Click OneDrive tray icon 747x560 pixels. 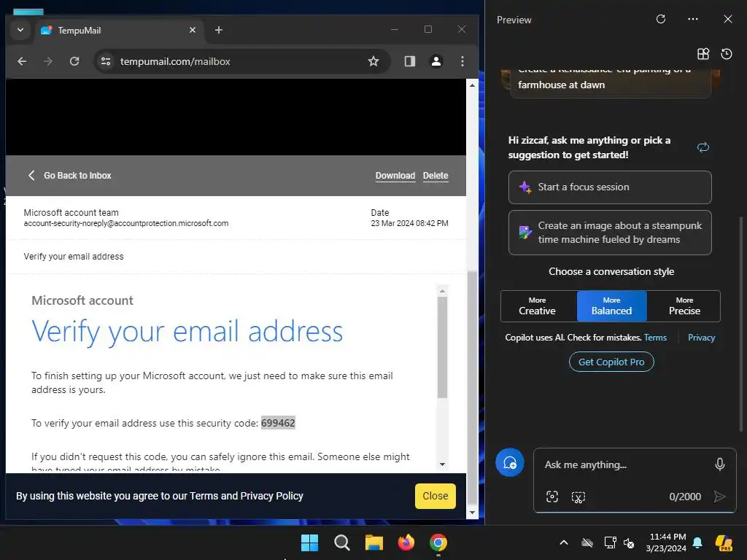587,542
